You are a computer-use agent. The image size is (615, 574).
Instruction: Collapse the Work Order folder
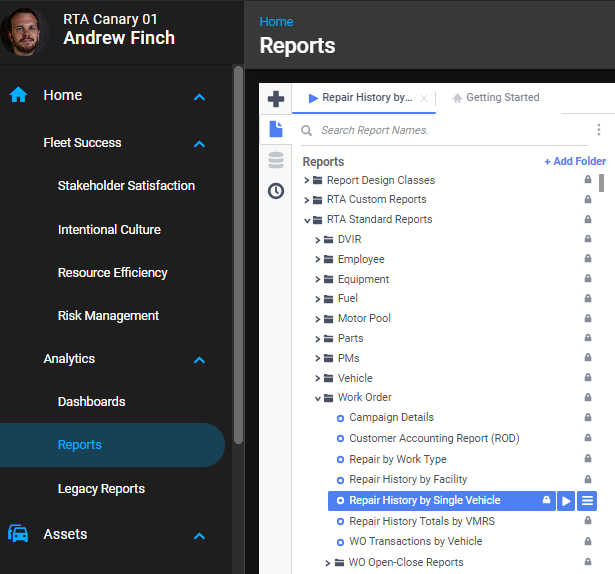tap(317, 398)
